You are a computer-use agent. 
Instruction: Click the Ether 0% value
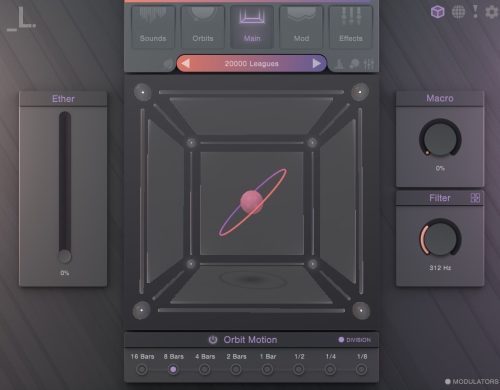(x=65, y=273)
